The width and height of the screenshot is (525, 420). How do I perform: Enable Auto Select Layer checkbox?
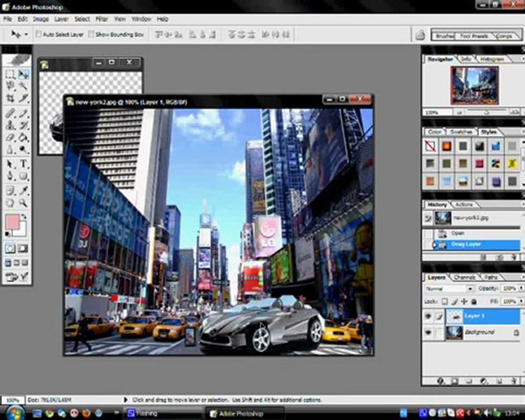coord(38,34)
